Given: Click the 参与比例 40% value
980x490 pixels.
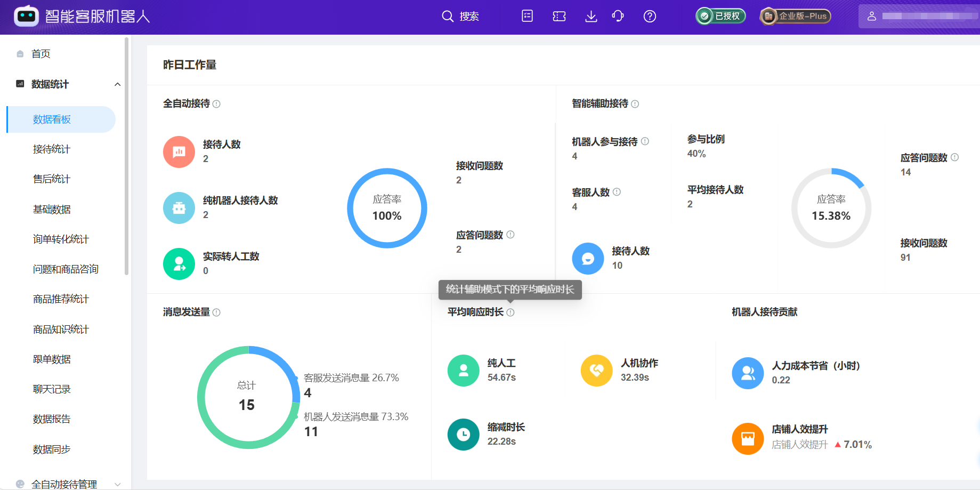Looking at the screenshot, I should click(x=696, y=154).
